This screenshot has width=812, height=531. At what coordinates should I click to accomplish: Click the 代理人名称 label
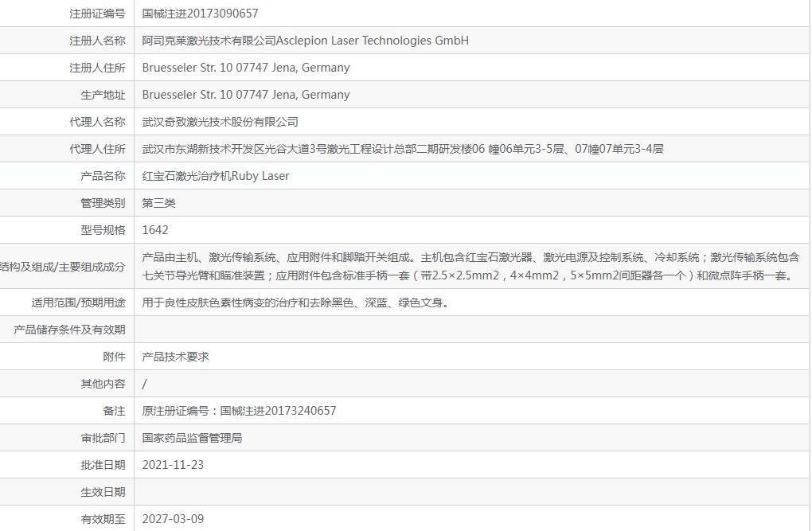click(x=97, y=122)
